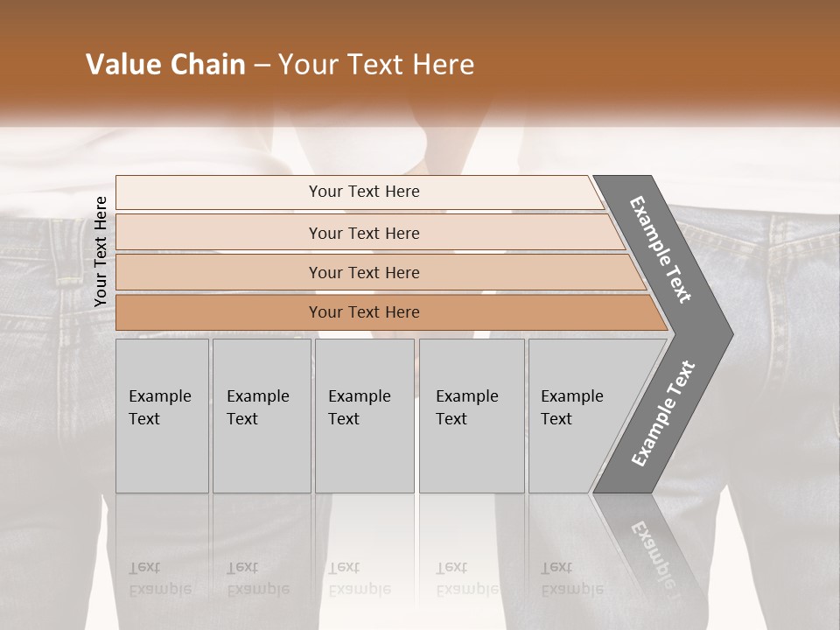This screenshot has height=630, width=840.
Task: Click the fourth gray 'Example Text' box
Action: pyautogui.click(x=472, y=416)
